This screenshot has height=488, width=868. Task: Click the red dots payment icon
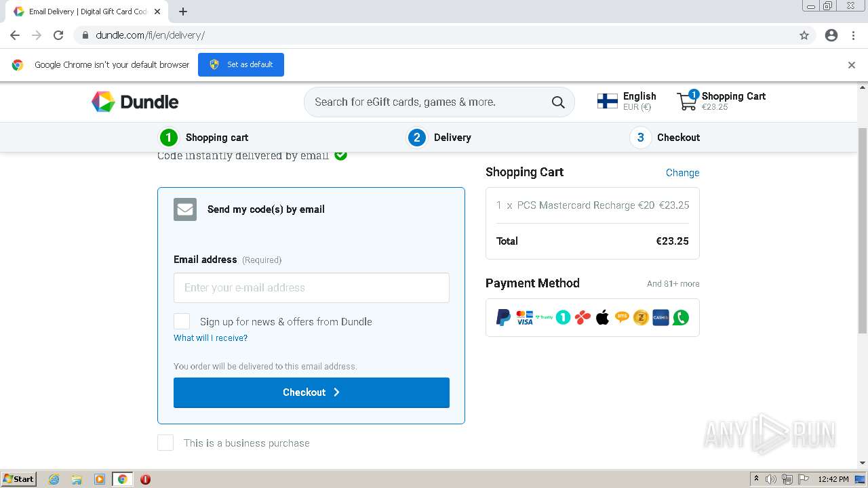coord(583,317)
